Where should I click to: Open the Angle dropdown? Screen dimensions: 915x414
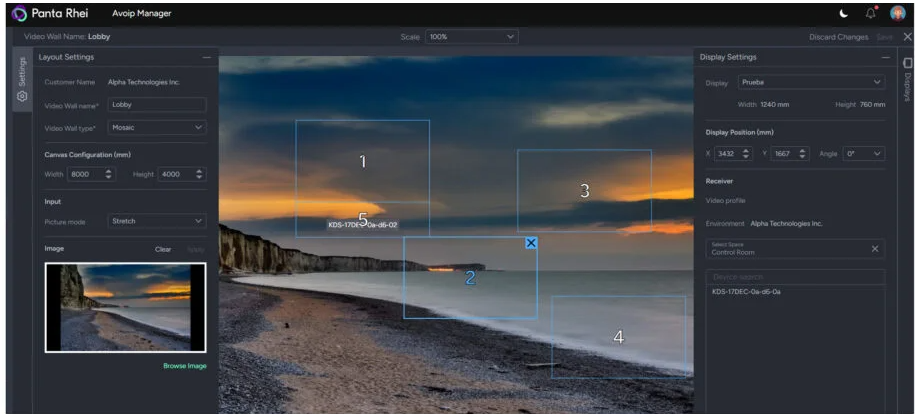864,154
